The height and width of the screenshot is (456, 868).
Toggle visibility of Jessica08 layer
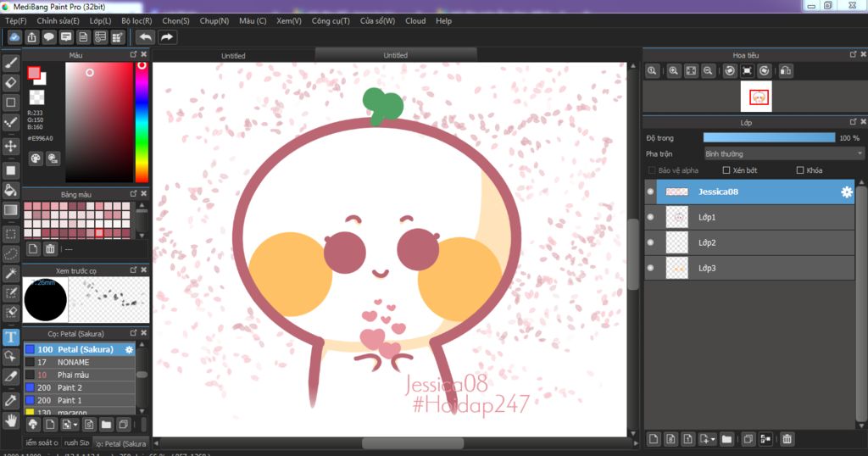tap(650, 192)
